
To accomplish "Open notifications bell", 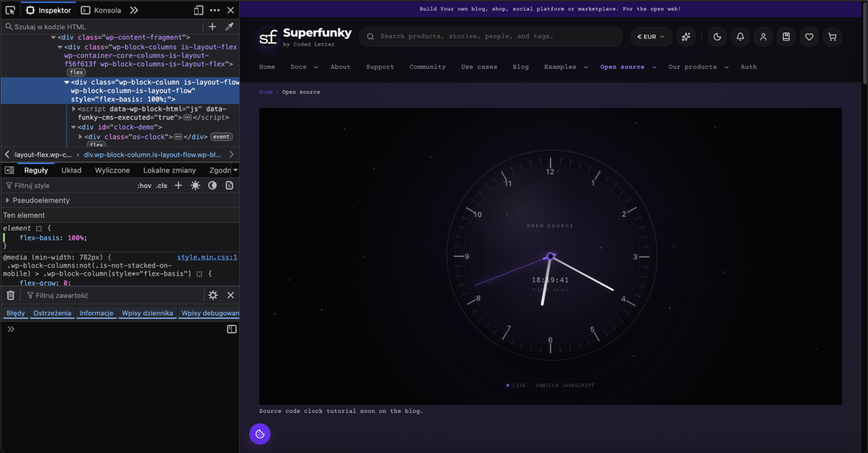I will [x=740, y=37].
